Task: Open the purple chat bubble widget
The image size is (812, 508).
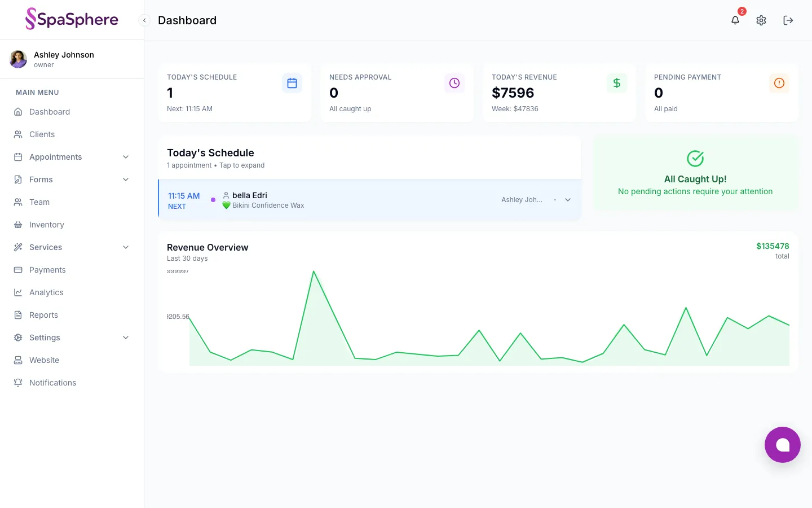Action: [x=782, y=445]
